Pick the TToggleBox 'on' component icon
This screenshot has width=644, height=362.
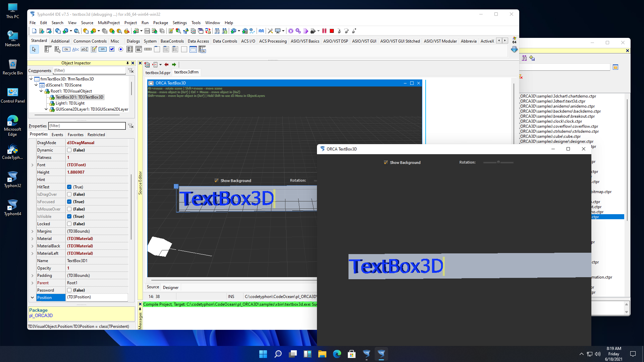[103, 50]
